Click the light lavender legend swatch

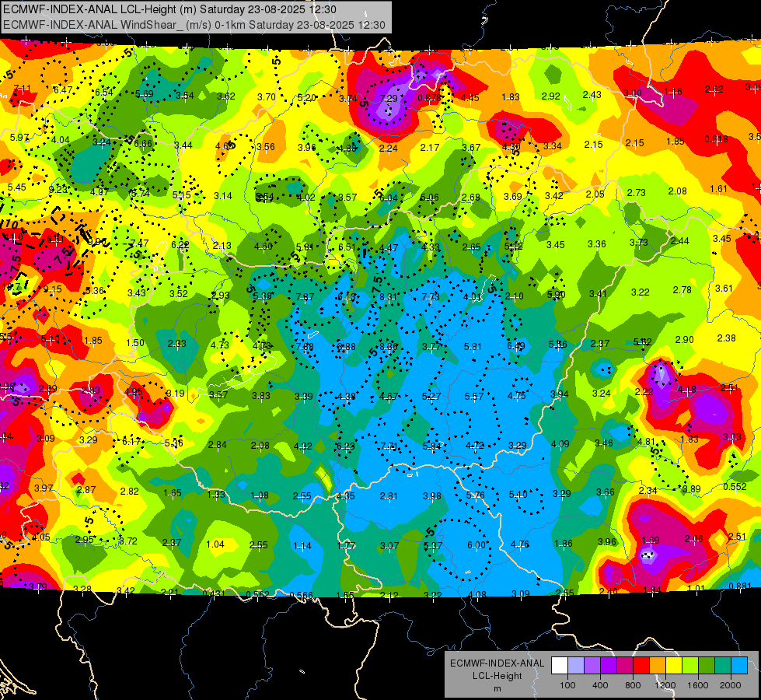576,666
